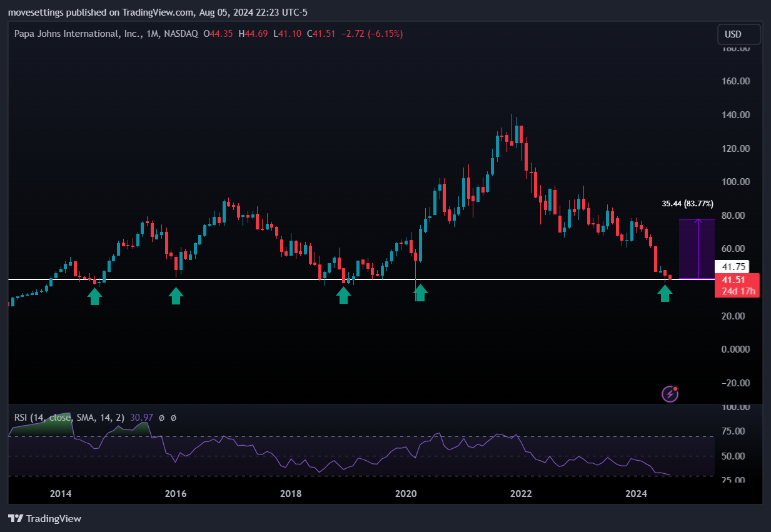Click the 160.00 price axis label
Screen dimensions: 771x532
735,81
